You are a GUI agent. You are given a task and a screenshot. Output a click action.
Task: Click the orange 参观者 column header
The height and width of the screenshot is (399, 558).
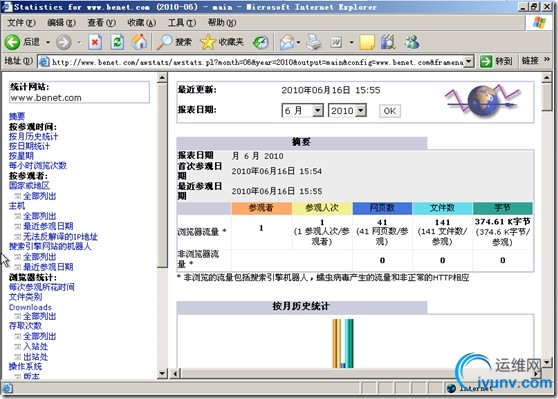click(x=262, y=208)
